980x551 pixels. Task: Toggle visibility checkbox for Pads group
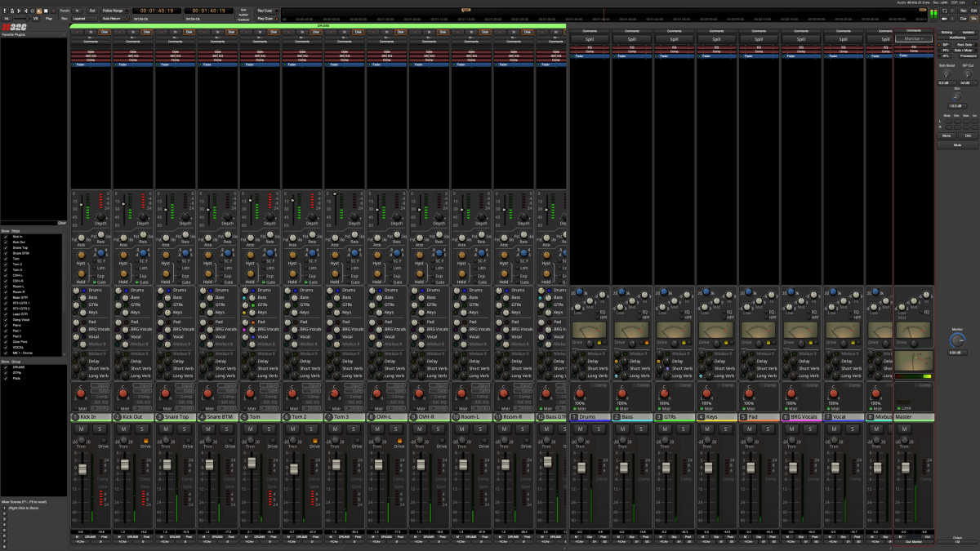pos(6,379)
